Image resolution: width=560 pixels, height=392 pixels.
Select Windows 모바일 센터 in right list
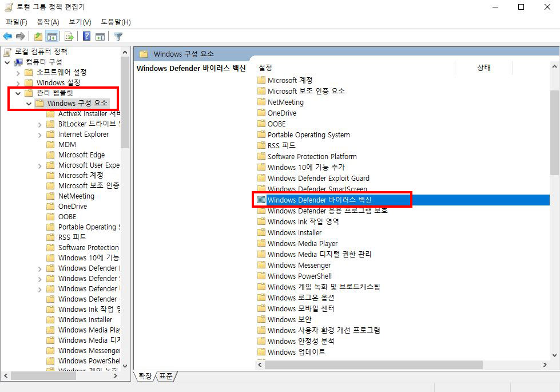301,308
